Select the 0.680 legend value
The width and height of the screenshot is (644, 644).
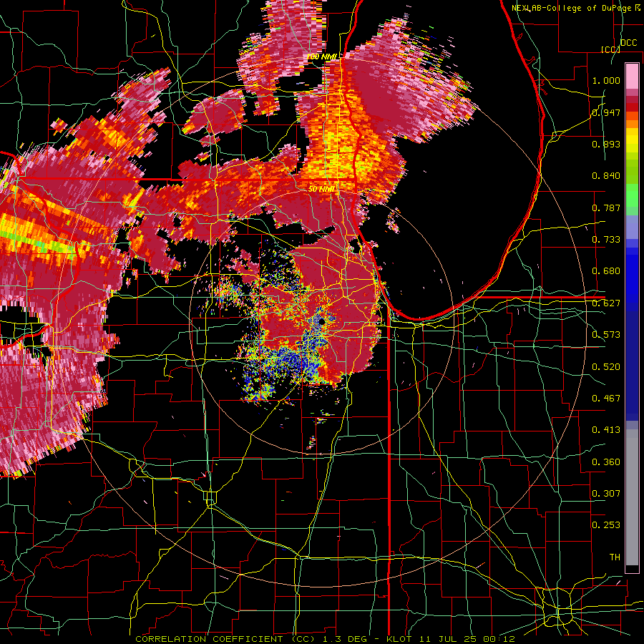point(606,271)
